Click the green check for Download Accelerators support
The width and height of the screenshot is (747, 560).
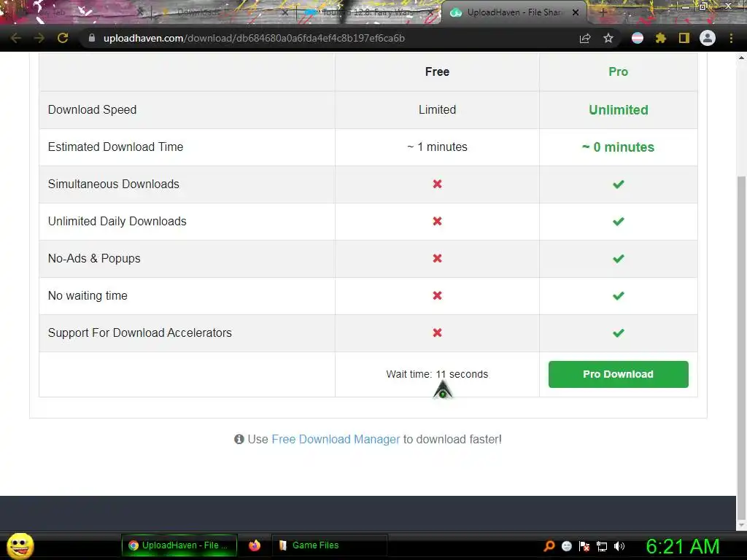click(618, 332)
